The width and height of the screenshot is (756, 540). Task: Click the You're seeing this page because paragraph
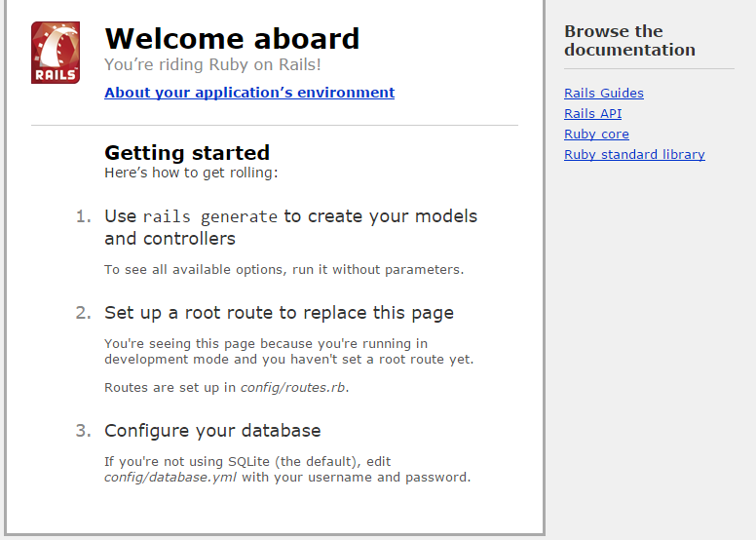(288, 351)
